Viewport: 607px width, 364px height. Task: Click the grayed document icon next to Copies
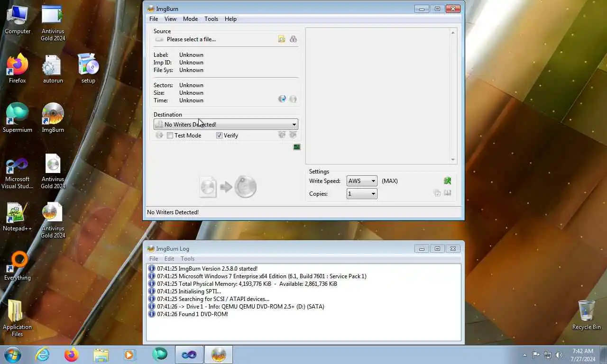coord(437,193)
